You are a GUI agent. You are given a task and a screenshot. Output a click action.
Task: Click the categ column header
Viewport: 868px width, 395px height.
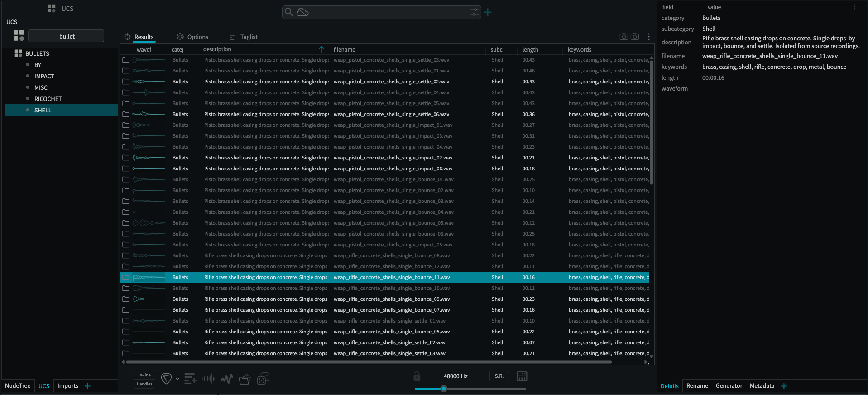coord(177,49)
